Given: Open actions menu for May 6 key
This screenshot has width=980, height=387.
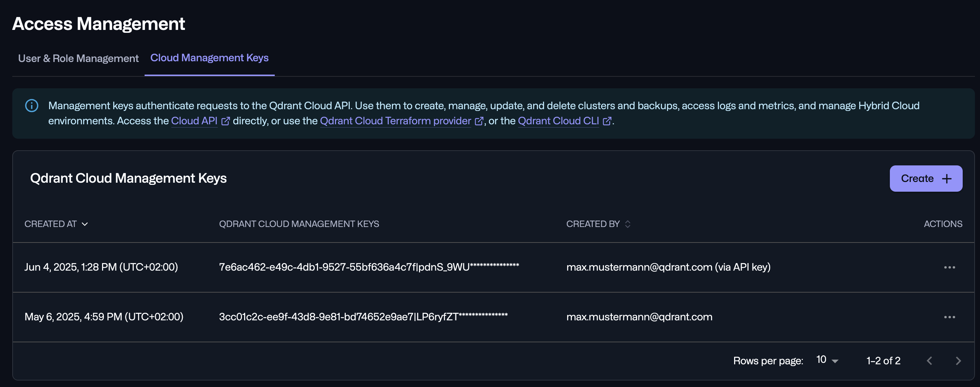Looking at the screenshot, I should [x=950, y=317].
